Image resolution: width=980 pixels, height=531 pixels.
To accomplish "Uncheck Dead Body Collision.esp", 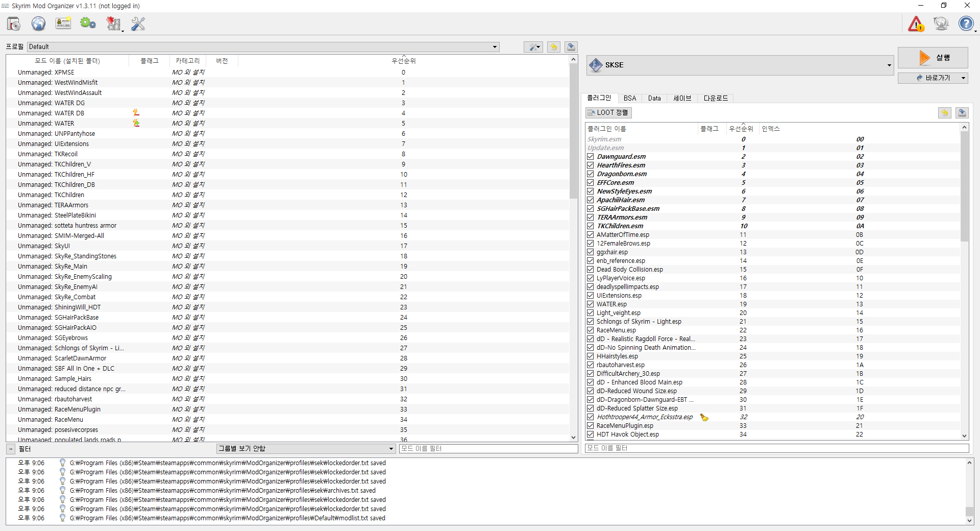I will point(591,270).
